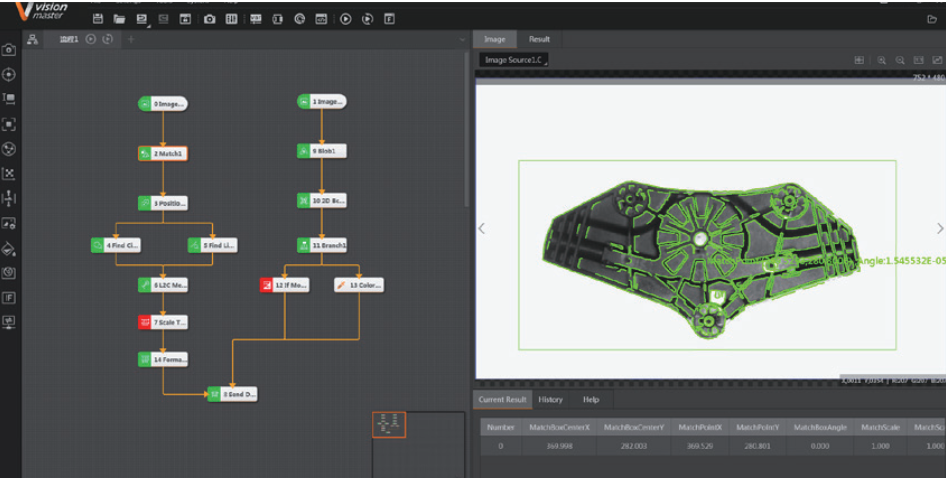This screenshot has height=478, width=946.
Task: Open the History tab
Action: pyautogui.click(x=550, y=400)
